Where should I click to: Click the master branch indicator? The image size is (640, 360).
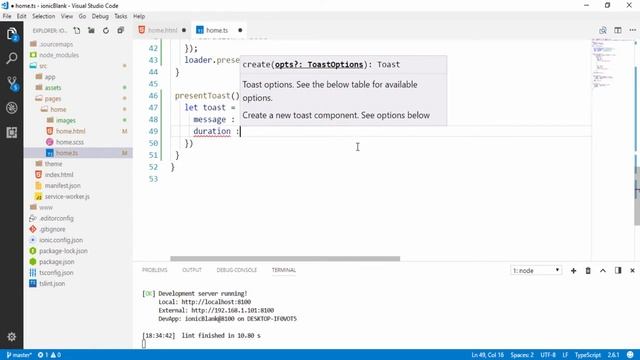(x=19, y=355)
